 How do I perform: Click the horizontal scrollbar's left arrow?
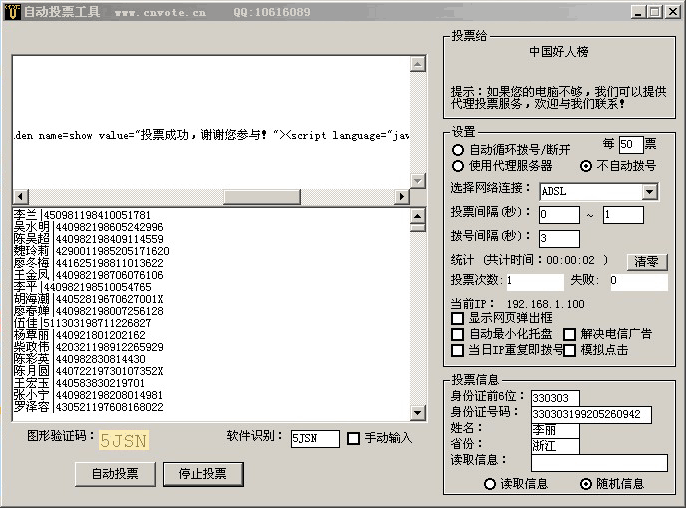[20, 196]
